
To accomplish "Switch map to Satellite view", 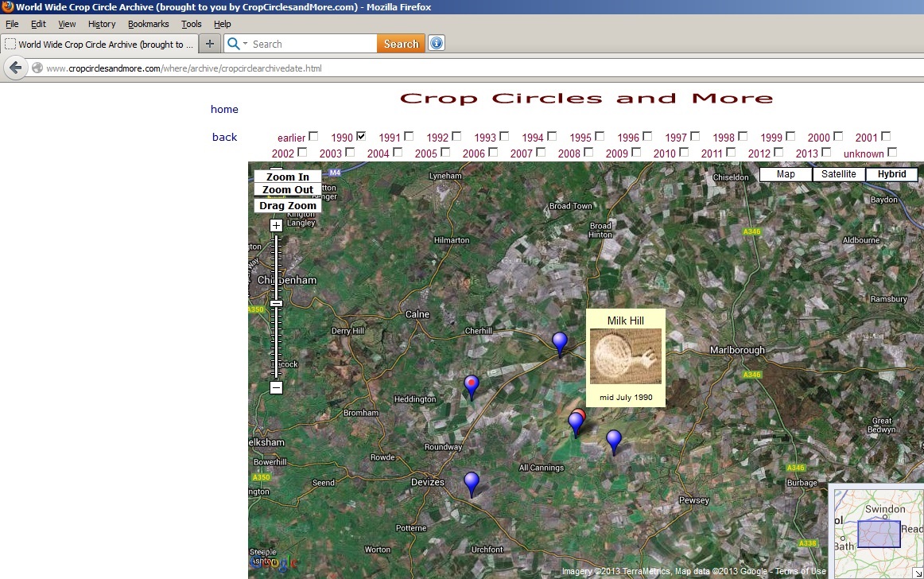I will pyautogui.click(x=838, y=174).
